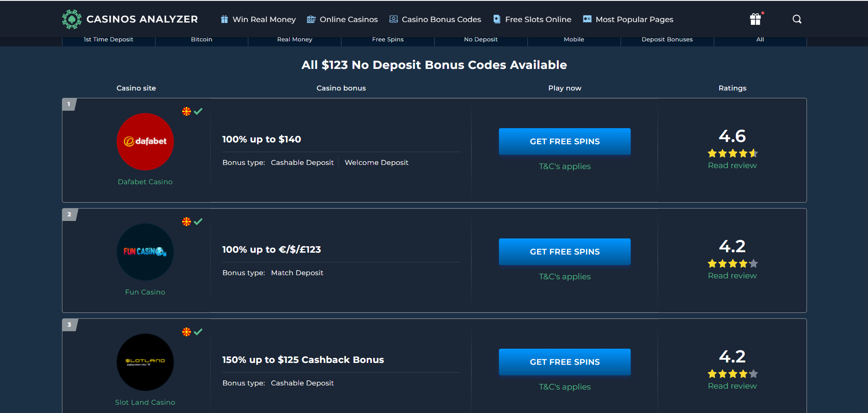Click the star rating of Fun Casino
The width and height of the screenshot is (868, 413).
coord(733,264)
